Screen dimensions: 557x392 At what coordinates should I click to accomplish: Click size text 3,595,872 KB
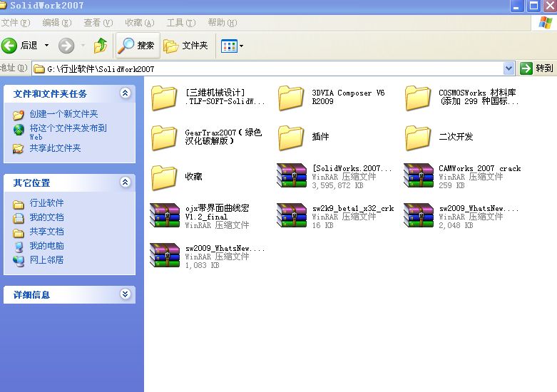pyautogui.click(x=337, y=185)
